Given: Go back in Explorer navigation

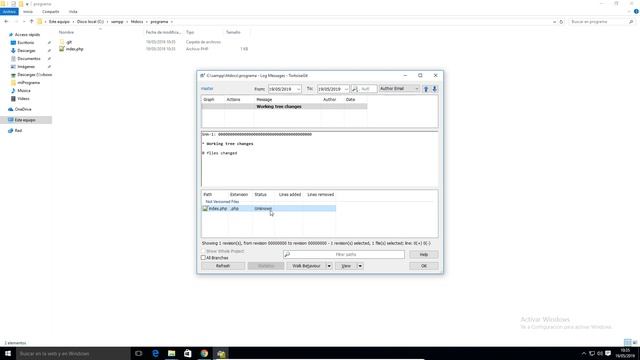Looking at the screenshot, I should 6,22.
